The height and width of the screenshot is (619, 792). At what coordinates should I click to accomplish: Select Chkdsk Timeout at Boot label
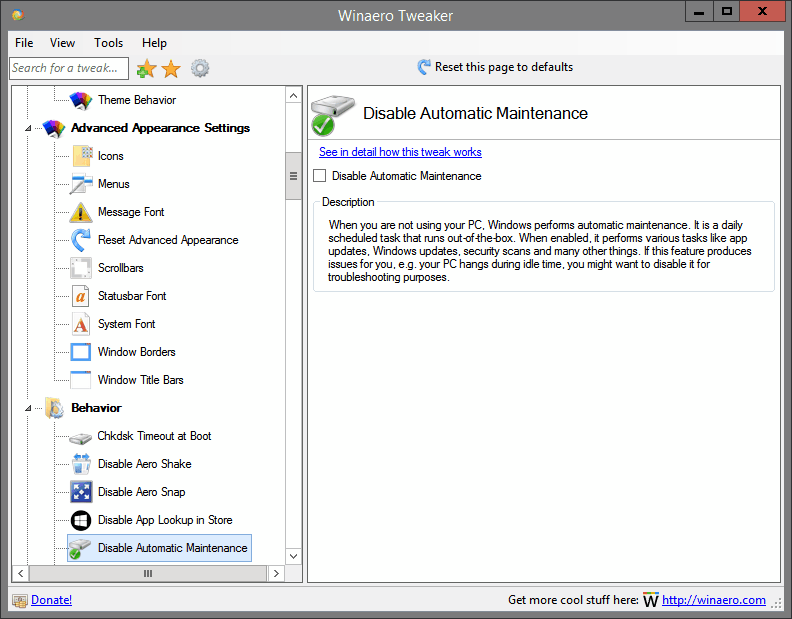[154, 436]
